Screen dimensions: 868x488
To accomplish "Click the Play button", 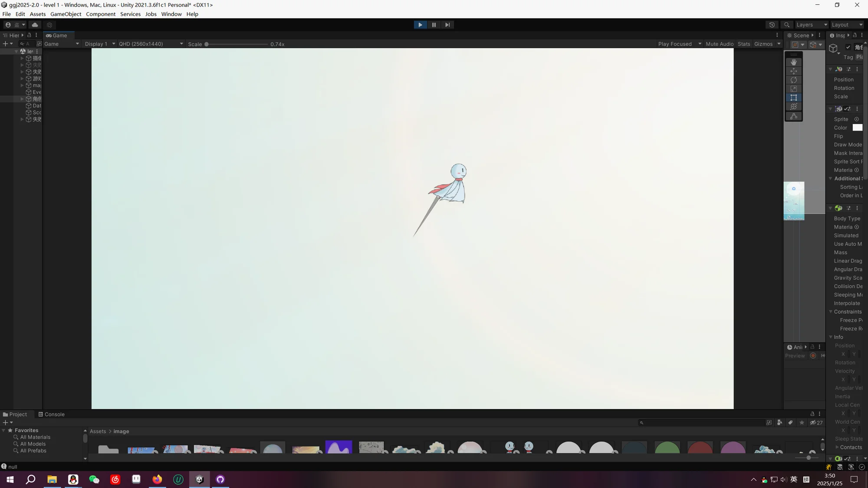I will [420, 25].
